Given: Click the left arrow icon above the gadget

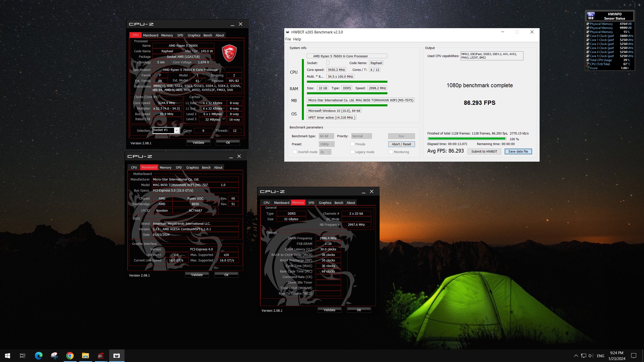Looking at the screenshot, I should (x=624, y=5).
